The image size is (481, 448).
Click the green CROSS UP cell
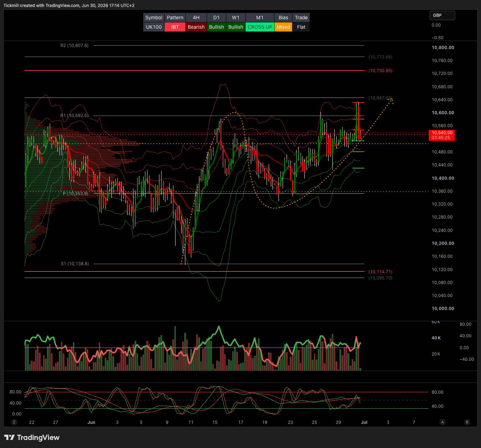point(260,27)
